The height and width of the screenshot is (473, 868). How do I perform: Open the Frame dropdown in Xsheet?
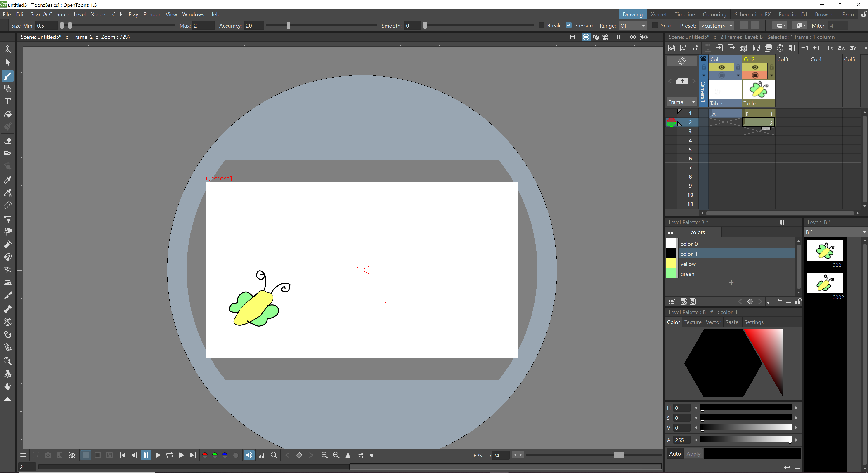tap(681, 102)
